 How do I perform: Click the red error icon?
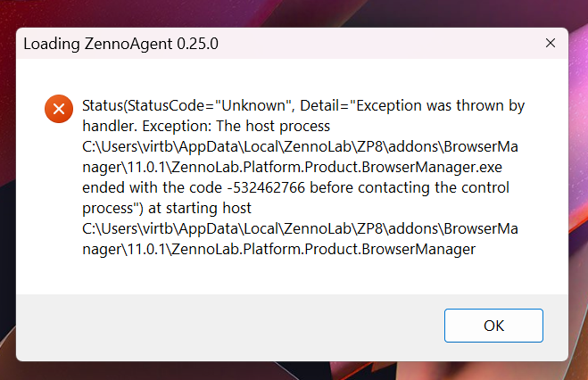coord(59,109)
